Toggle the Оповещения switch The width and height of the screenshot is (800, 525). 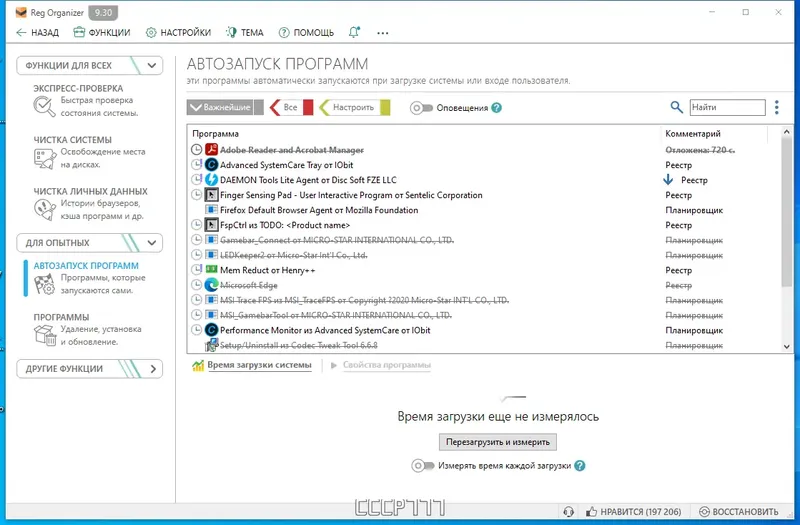421,108
